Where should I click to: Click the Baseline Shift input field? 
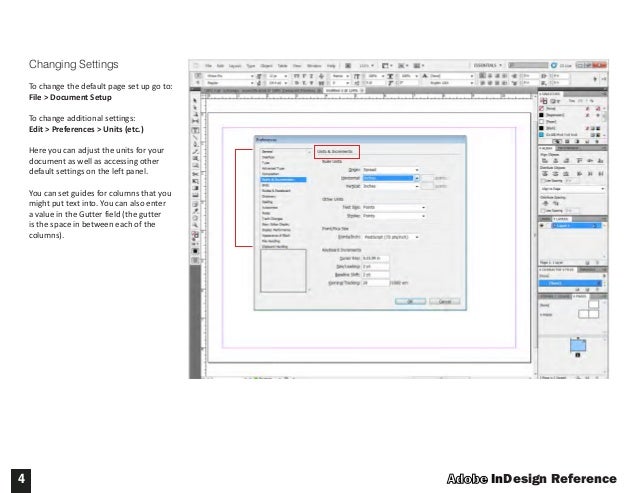point(376,275)
